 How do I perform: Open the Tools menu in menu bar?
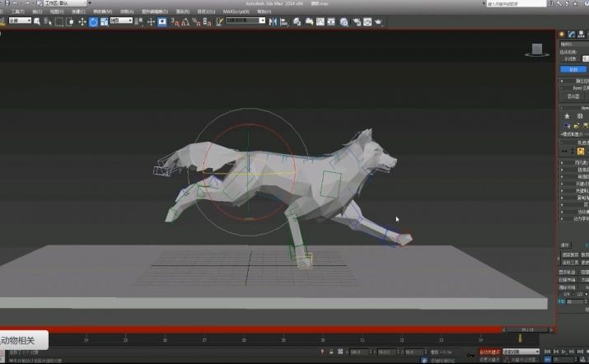18,12
